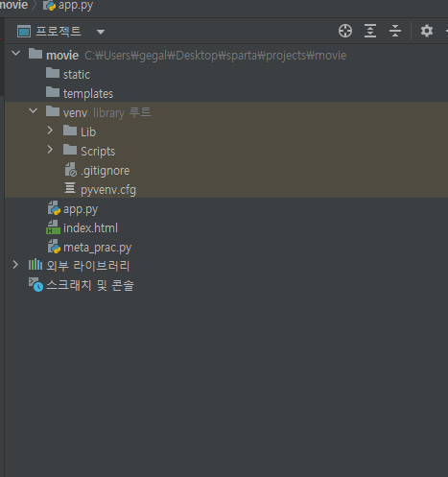Select the app.py file in the tree
Viewport: 448px width, 477px height.
(x=81, y=209)
